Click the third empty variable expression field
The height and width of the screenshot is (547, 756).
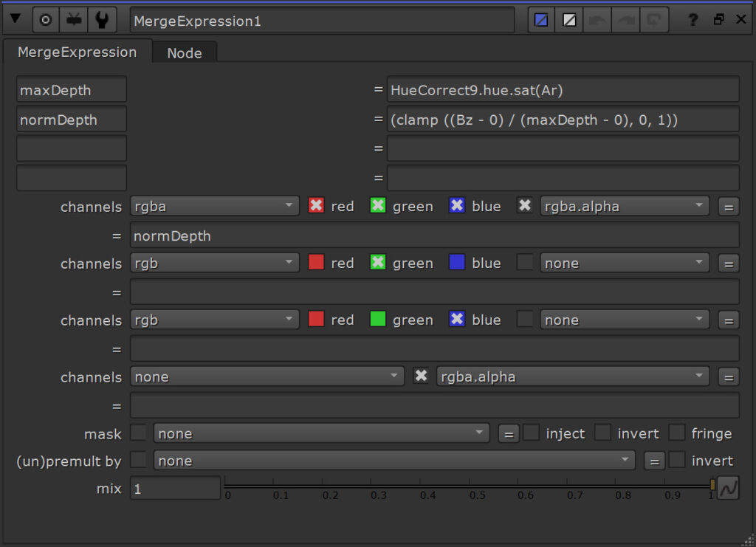pos(563,148)
